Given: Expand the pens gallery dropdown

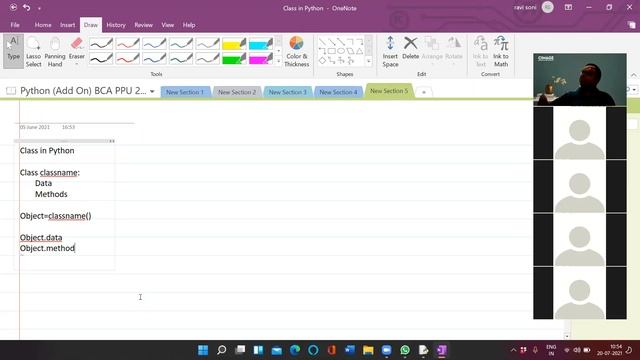Looking at the screenshot, I should click(x=279, y=61).
